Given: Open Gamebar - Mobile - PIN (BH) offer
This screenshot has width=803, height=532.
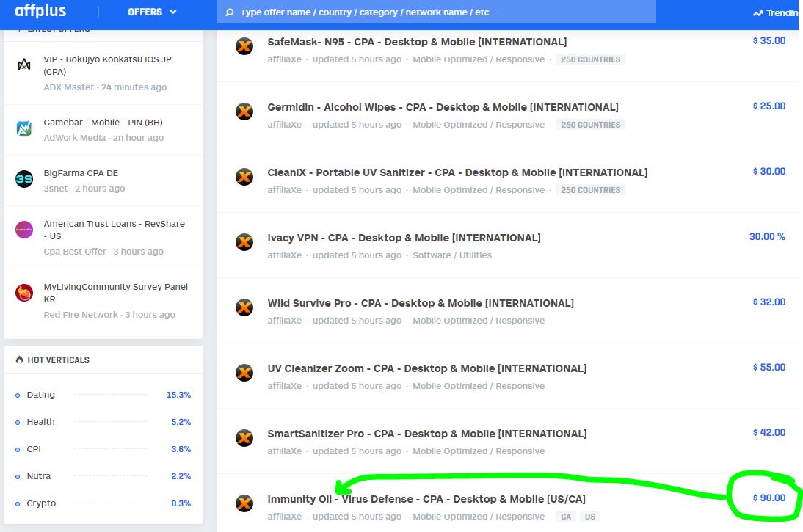Looking at the screenshot, I should click(103, 123).
